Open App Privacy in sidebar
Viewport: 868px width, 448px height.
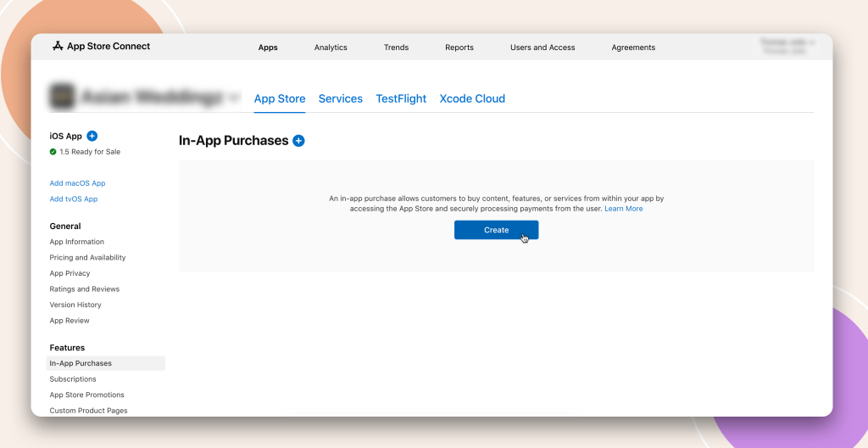[70, 273]
